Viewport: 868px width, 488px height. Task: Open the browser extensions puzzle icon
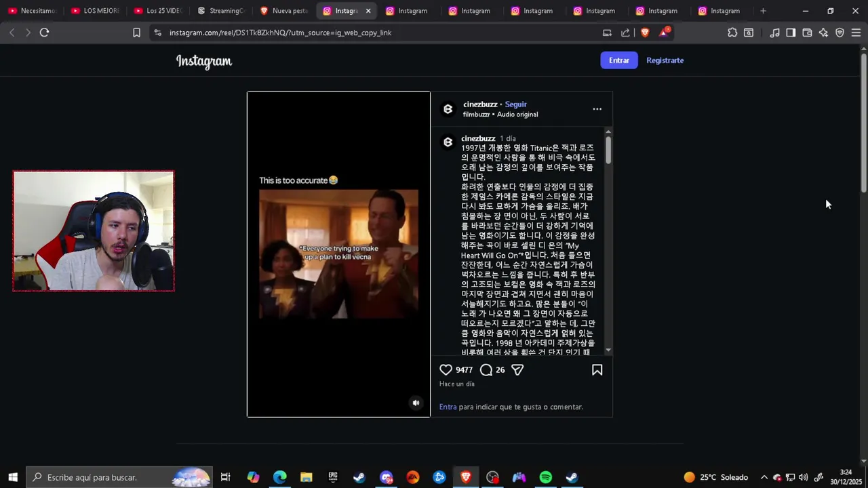pyautogui.click(x=732, y=33)
